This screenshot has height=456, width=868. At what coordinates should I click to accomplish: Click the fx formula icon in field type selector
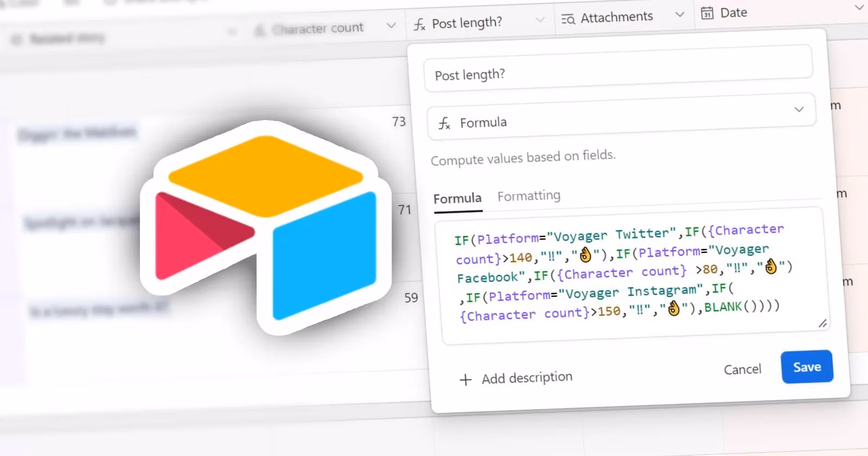[x=444, y=124]
